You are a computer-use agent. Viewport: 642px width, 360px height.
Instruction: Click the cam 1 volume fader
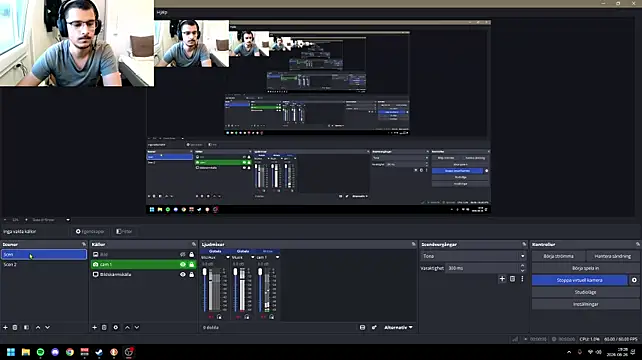click(x=260, y=272)
